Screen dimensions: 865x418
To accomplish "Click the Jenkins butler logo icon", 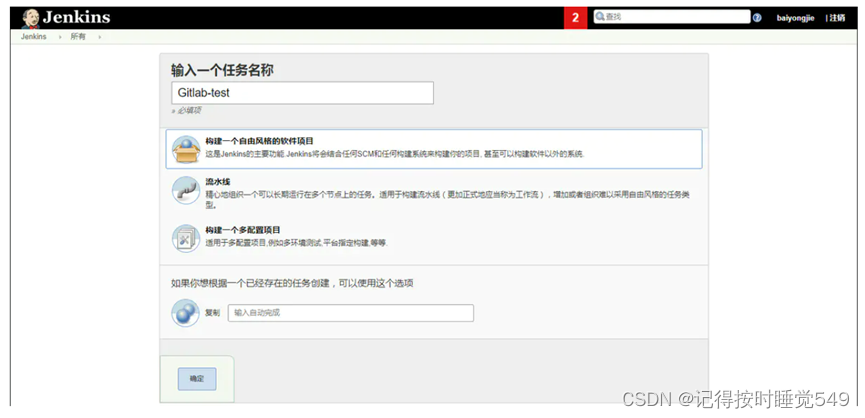I will click(x=31, y=18).
